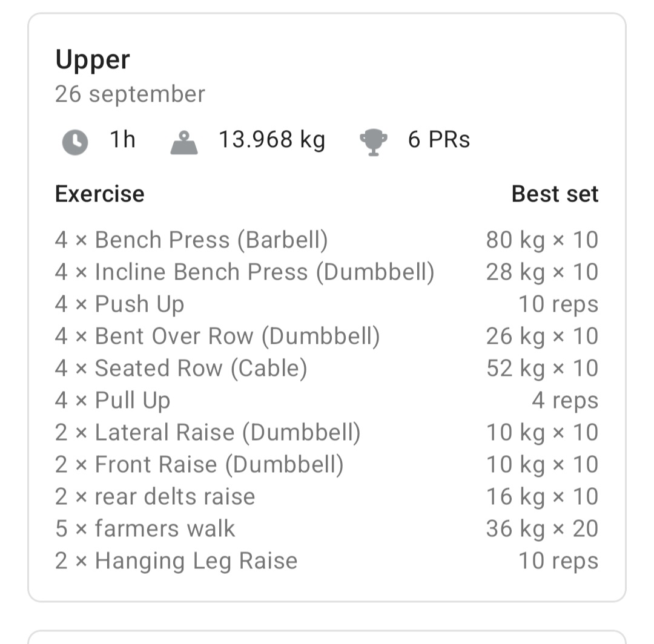The image size is (654, 644).
Task: Open Bent Over Row (Dumbbell) entry
Action: [217, 337]
